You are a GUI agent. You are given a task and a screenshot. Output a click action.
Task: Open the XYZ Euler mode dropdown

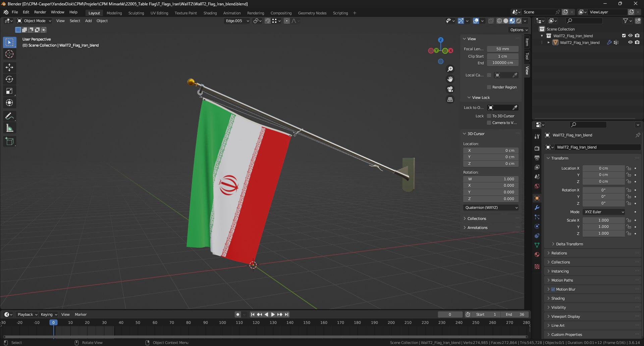pyautogui.click(x=604, y=212)
